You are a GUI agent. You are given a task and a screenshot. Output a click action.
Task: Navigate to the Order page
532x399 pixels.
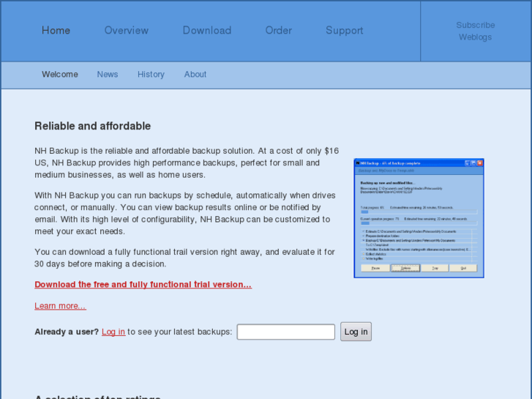(279, 31)
